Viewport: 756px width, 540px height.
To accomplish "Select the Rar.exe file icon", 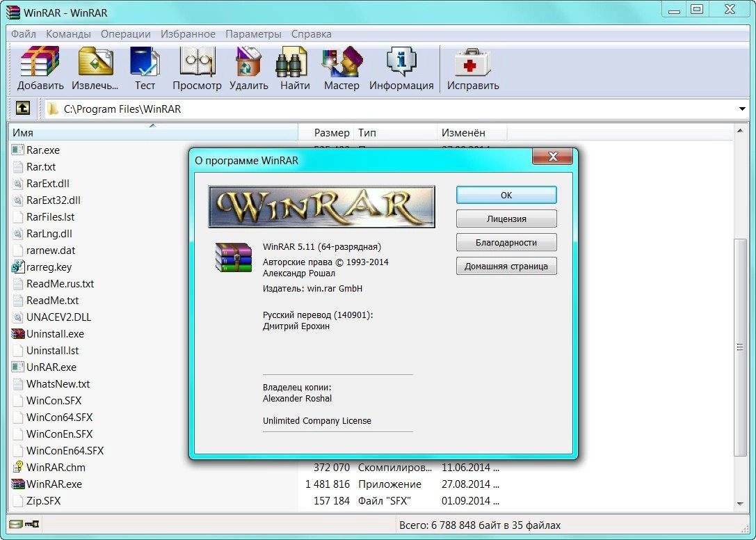I will (18, 150).
